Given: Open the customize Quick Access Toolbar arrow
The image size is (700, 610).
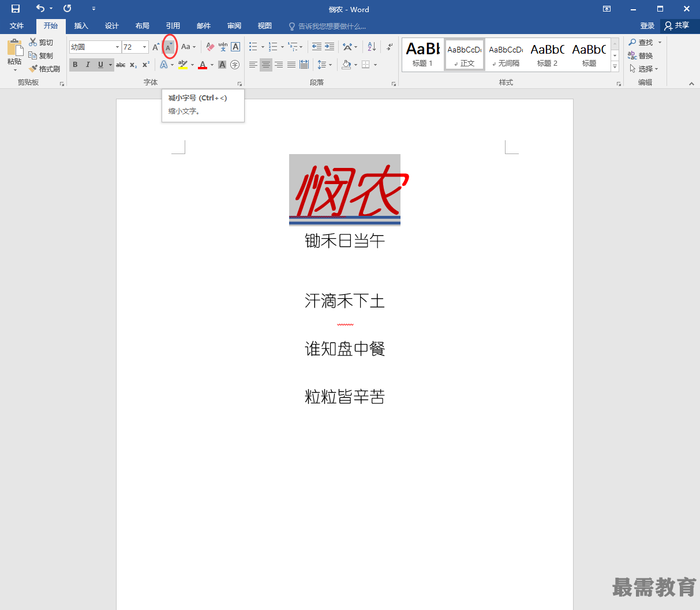Looking at the screenshot, I should click(x=93, y=9).
